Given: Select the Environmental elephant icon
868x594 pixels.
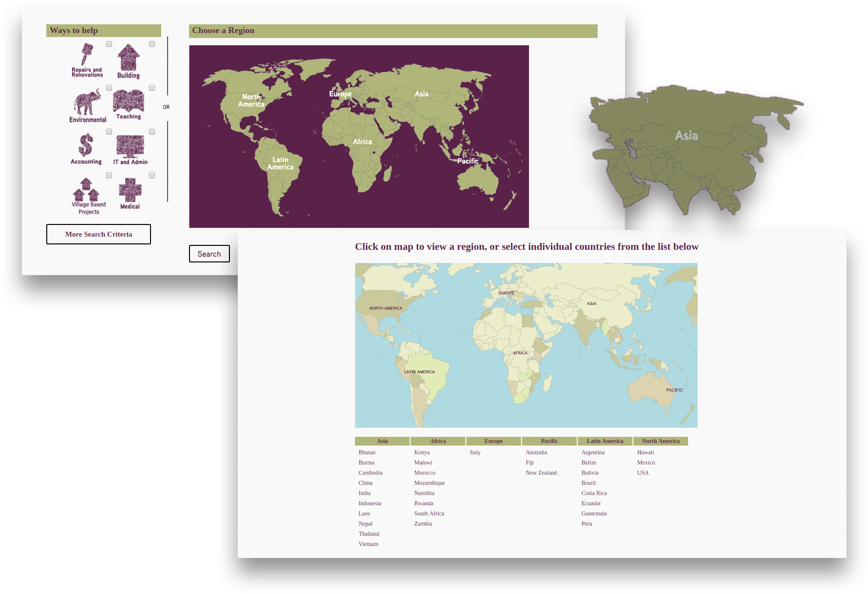Looking at the screenshot, I should point(87,102).
